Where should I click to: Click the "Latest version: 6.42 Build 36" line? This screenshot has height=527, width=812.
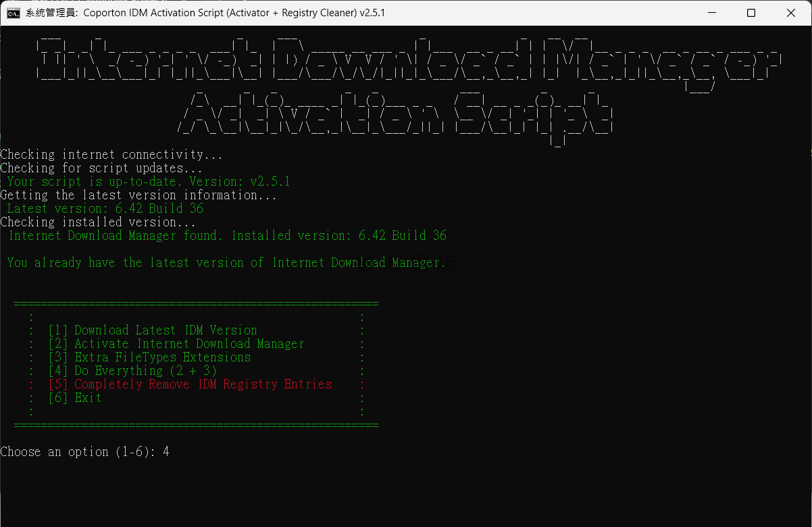[x=105, y=209]
